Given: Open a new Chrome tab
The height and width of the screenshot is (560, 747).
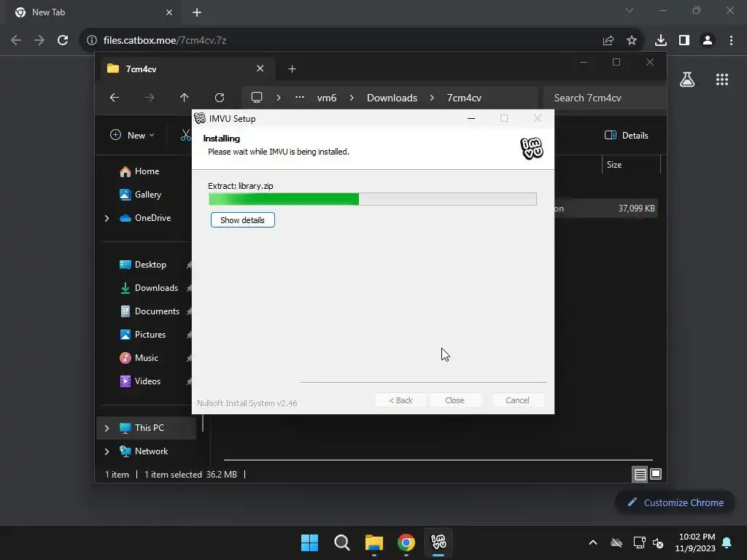Looking at the screenshot, I should pos(197,12).
